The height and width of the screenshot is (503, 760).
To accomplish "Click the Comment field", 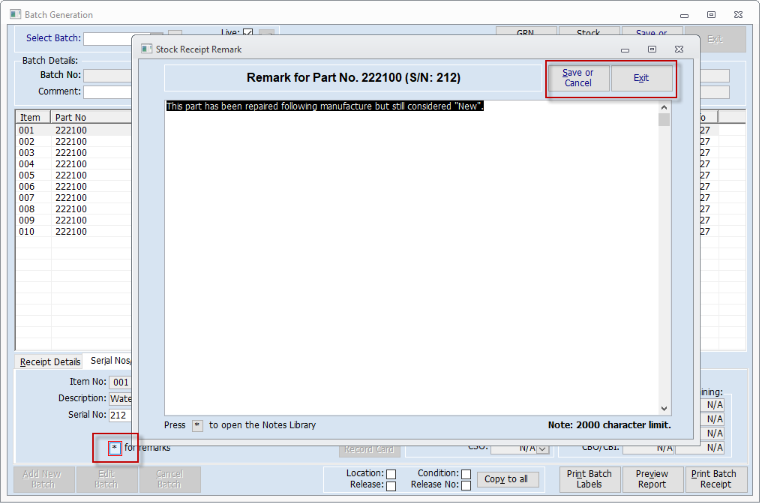I will tap(108, 92).
